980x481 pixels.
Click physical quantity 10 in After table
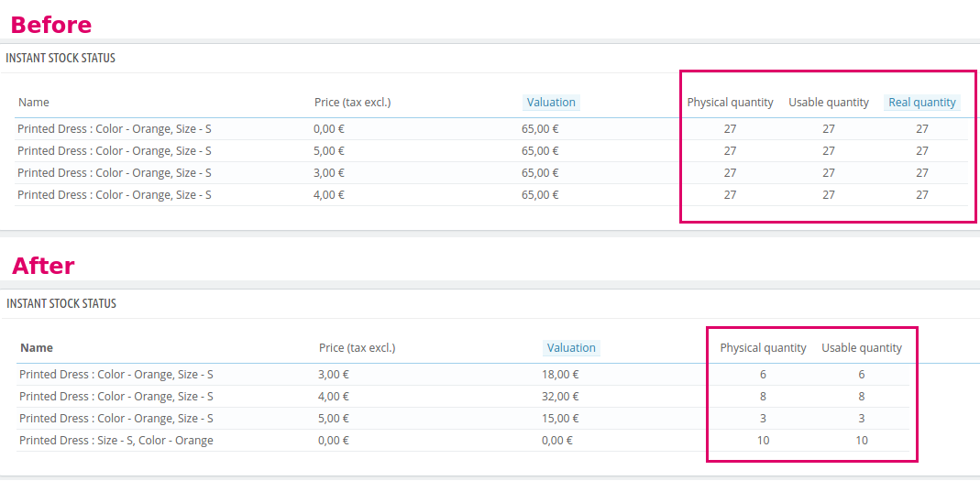tap(763, 441)
